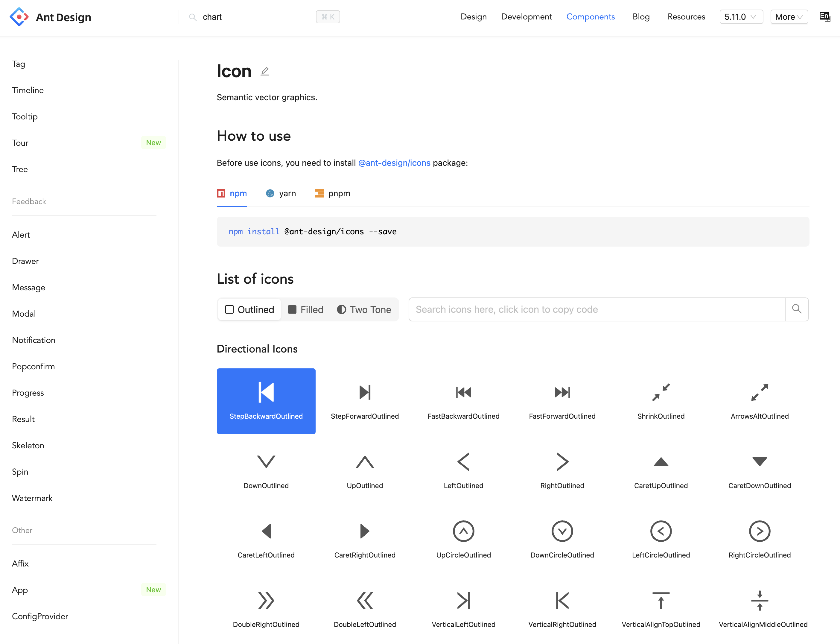
Task: Click the edit pencil next to Icon title
Action: point(265,72)
